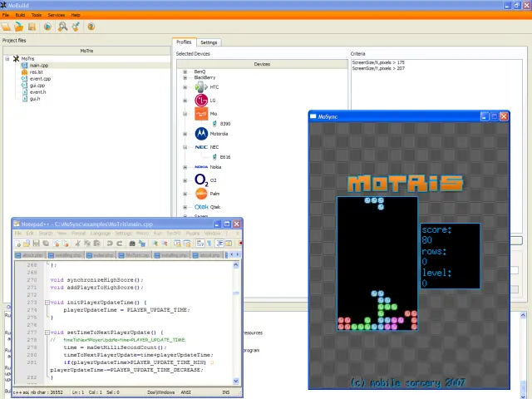Switch to the Settings tab
Screen dimensions: 532x399
point(209,42)
